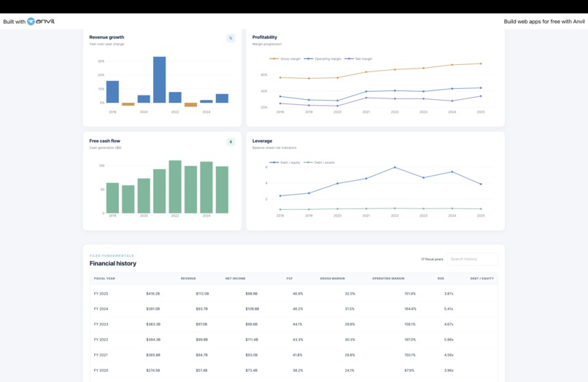Click the '44.1%' cell
588x382 pixels.
[x=298, y=324]
